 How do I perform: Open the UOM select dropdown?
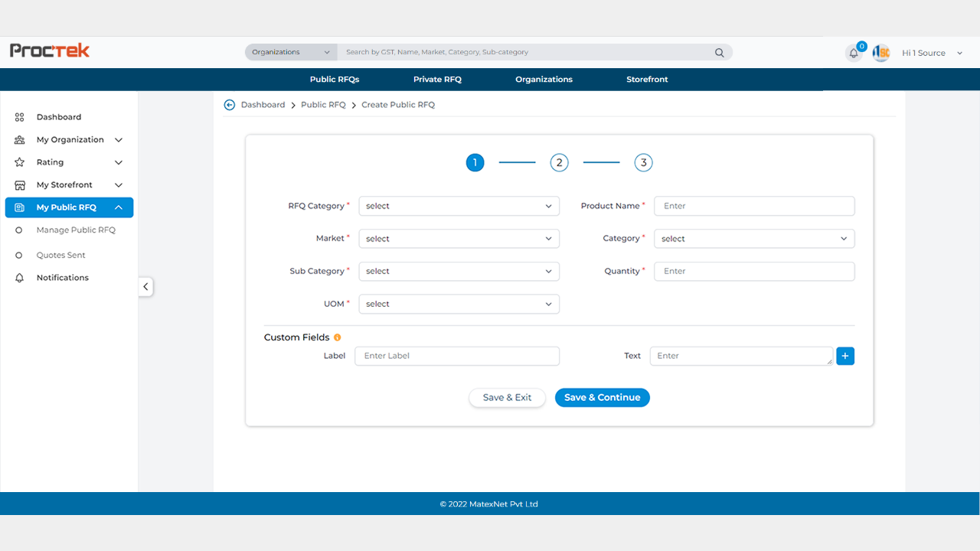pyautogui.click(x=459, y=304)
